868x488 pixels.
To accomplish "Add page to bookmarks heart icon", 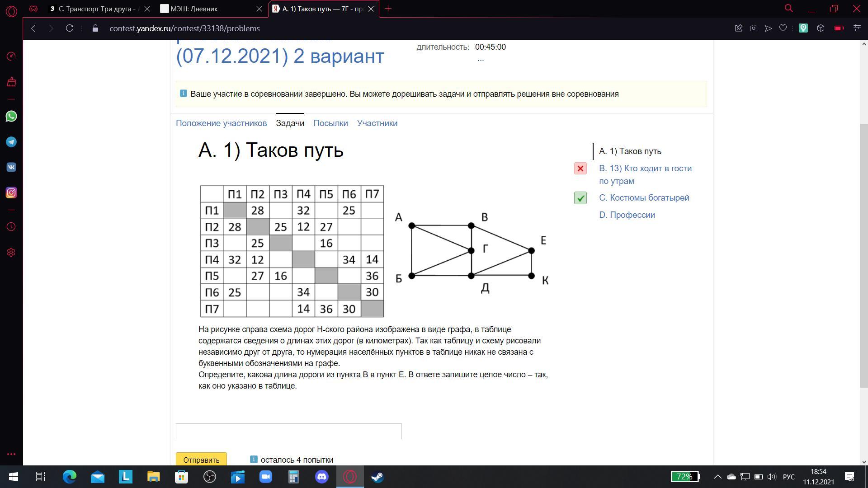I will (x=783, y=28).
